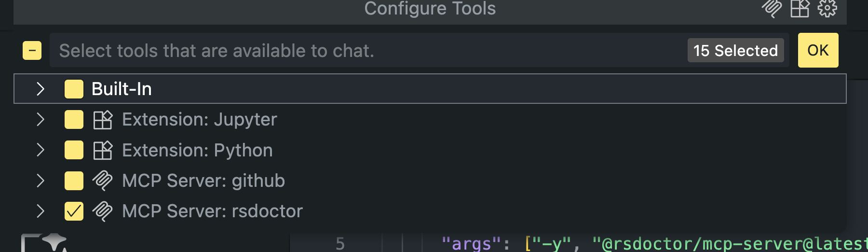Expand the MCP Server: github group

point(41,181)
